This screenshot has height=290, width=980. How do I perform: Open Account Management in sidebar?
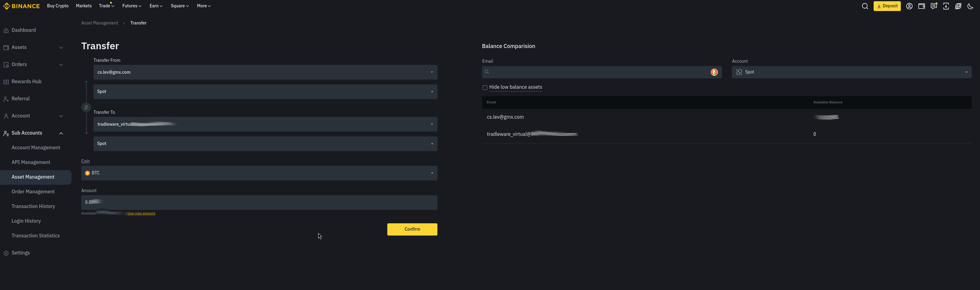pyautogui.click(x=36, y=148)
